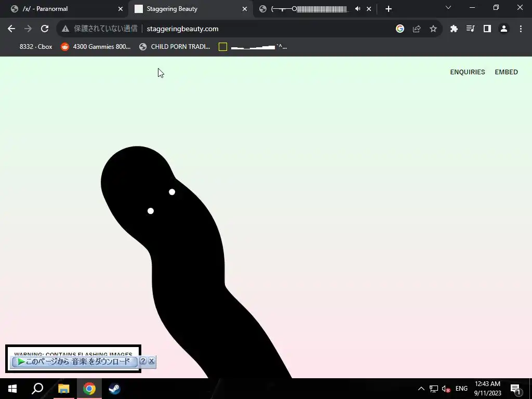Expand the tab search chevron
532x399 pixels.
click(x=448, y=7)
